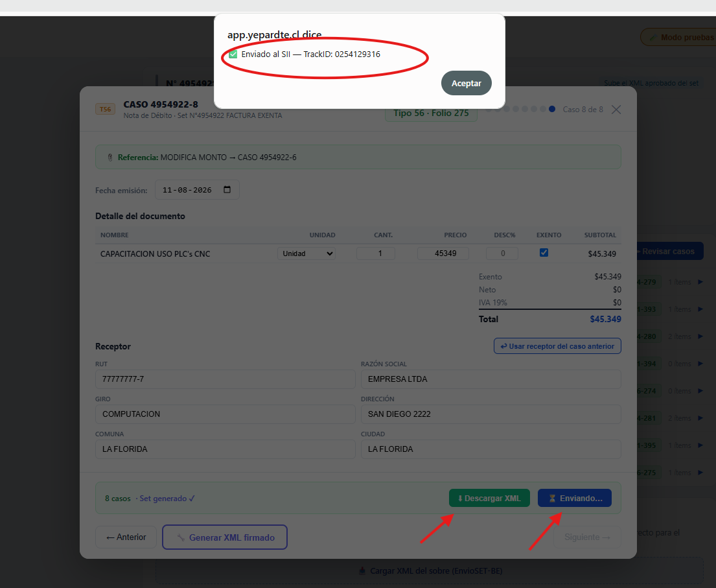Expand the case row ending 275
The image size is (716, 588).
click(700, 473)
